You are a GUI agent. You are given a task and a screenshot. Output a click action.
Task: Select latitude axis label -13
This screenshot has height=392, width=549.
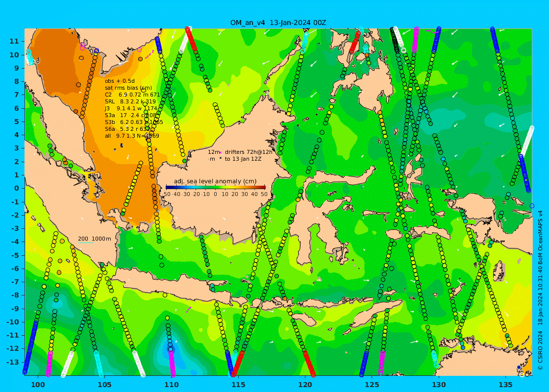coord(13,362)
